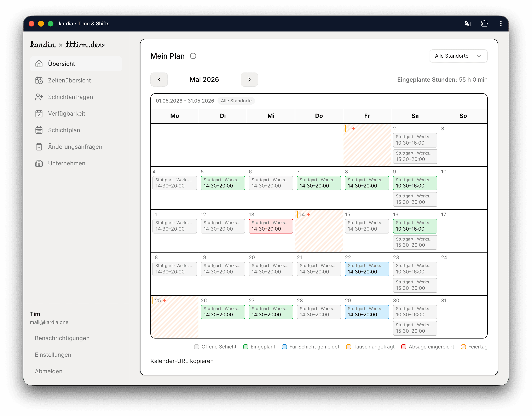Viewport: 532px width, 416px height.
Task: Click the Eingeplant green legend swatch
Action: click(x=245, y=347)
